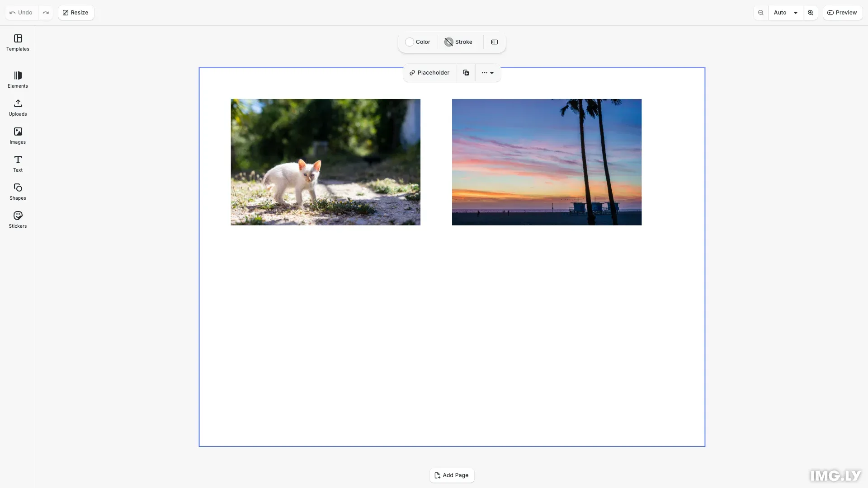This screenshot has height=488, width=868.
Task: Select the Elements panel icon
Action: [x=17, y=79]
